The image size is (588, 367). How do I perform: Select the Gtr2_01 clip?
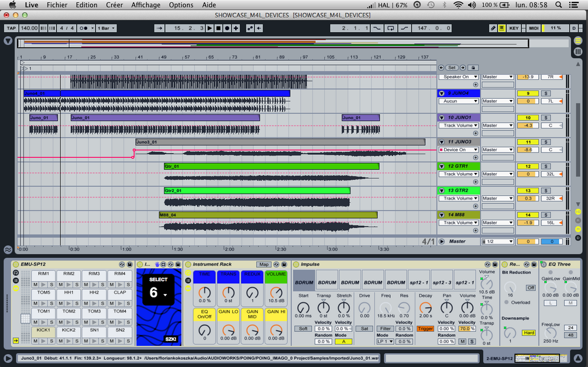pos(257,191)
